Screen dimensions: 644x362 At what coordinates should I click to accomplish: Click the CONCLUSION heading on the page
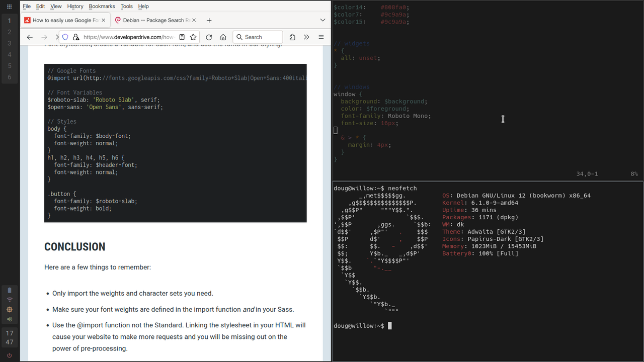tap(75, 247)
